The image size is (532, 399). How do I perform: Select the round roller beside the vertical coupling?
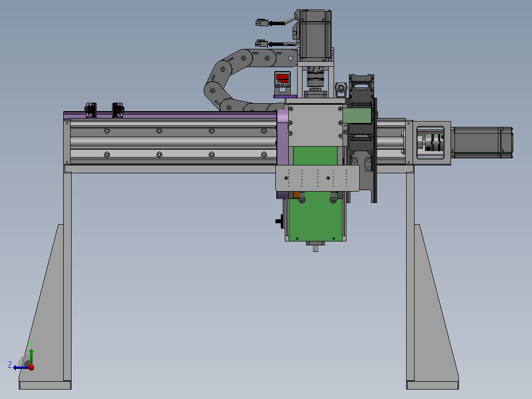[x=341, y=88]
